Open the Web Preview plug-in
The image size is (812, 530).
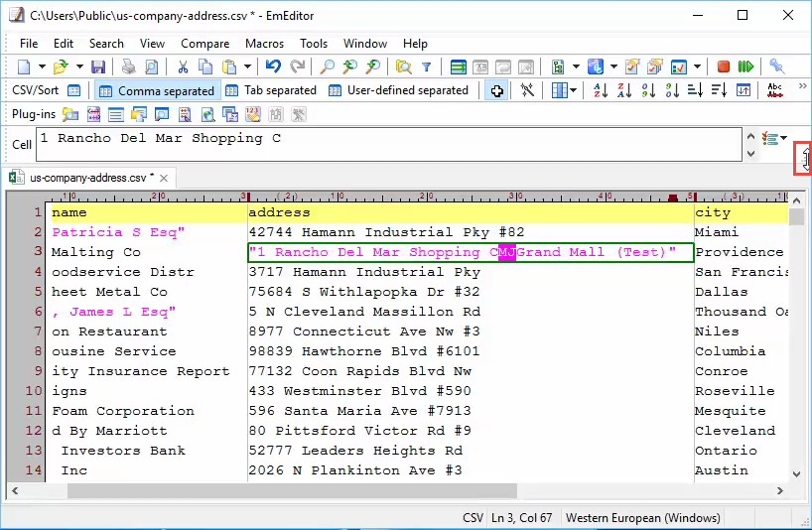coord(207,114)
